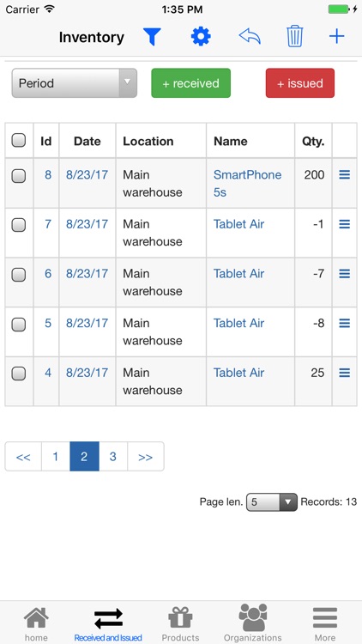Tap the plus add icon
The width and height of the screenshot is (362, 644).
336,37
